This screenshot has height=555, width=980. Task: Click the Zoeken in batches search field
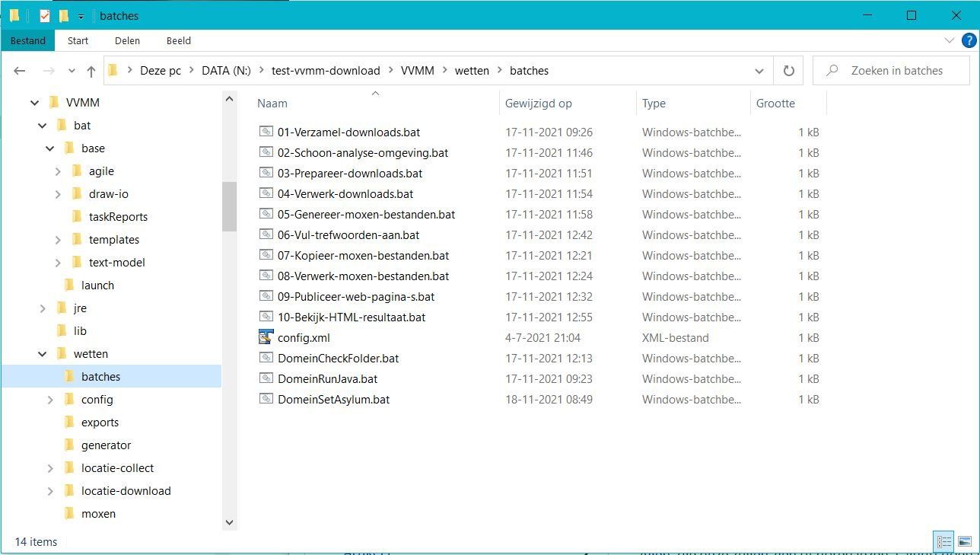pyautogui.click(x=891, y=71)
